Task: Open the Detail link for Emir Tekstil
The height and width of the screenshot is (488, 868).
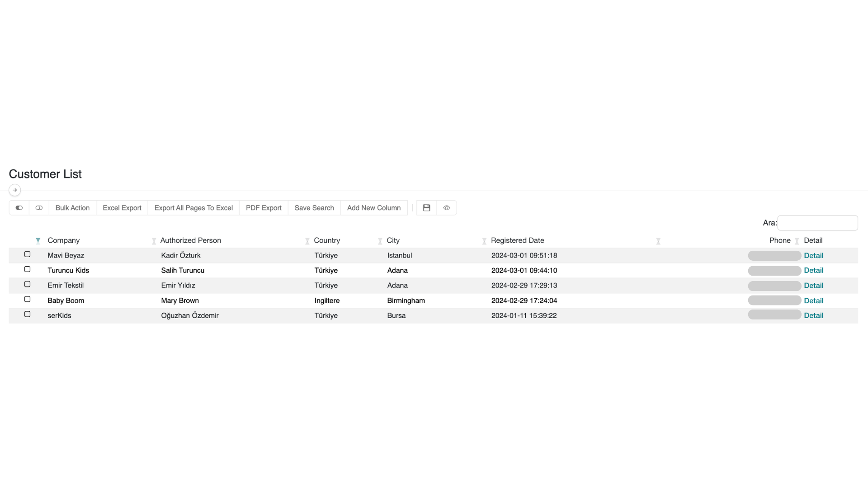Action: click(x=813, y=285)
